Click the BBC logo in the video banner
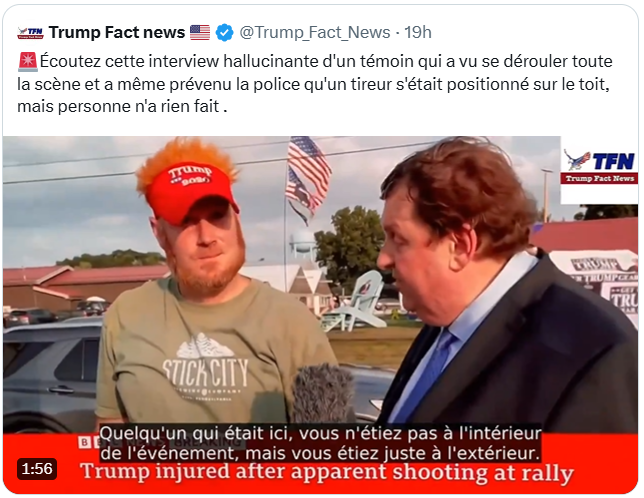 [90, 442]
